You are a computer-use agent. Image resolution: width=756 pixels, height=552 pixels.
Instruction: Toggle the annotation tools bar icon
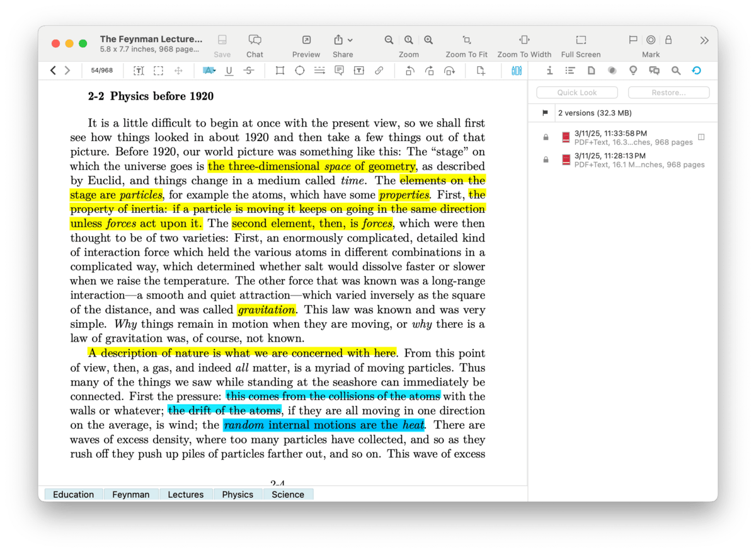(517, 71)
